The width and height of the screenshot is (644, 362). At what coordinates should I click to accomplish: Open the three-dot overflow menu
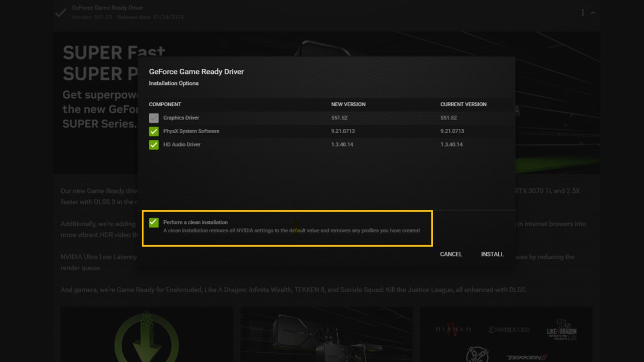pyautogui.click(x=582, y=12)
